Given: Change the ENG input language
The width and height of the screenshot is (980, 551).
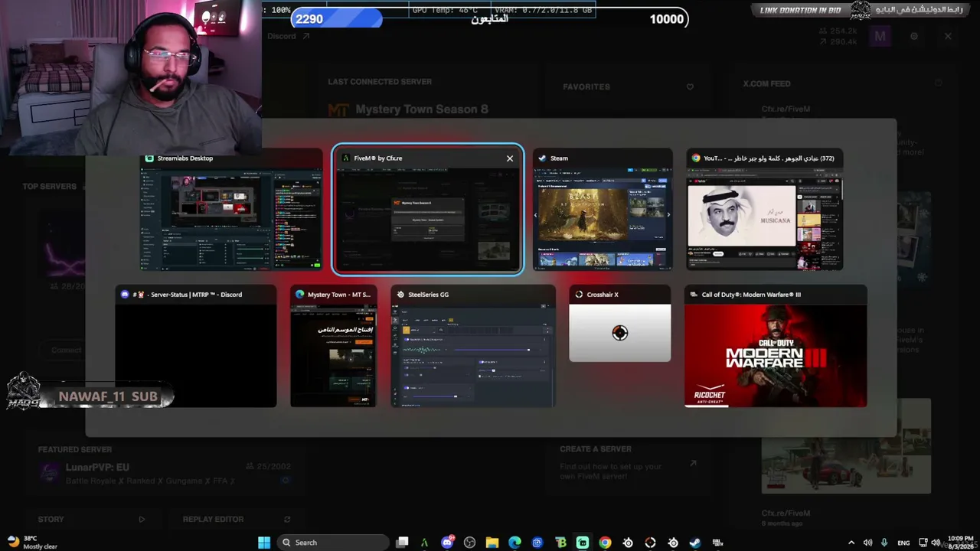Looking at the screenshot, I should click(903, 543).
